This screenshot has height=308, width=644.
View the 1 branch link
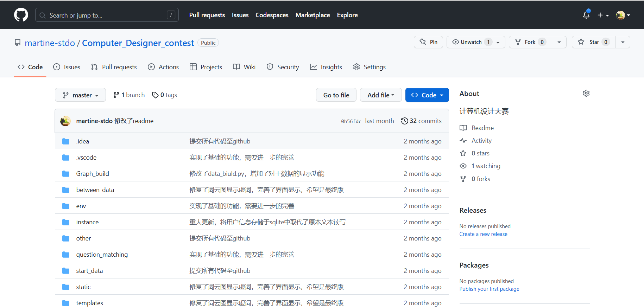point(129,95)
